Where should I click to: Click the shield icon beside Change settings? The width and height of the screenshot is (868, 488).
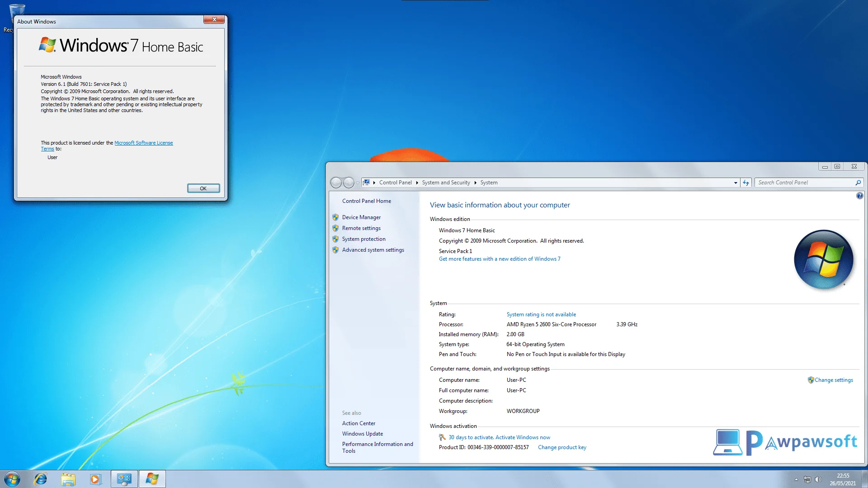pos(811,380)
